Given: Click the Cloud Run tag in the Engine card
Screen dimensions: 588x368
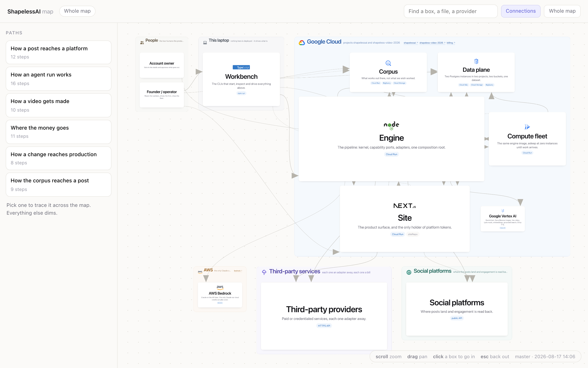Looking at the screenshot, I should (x=391, y=154).
